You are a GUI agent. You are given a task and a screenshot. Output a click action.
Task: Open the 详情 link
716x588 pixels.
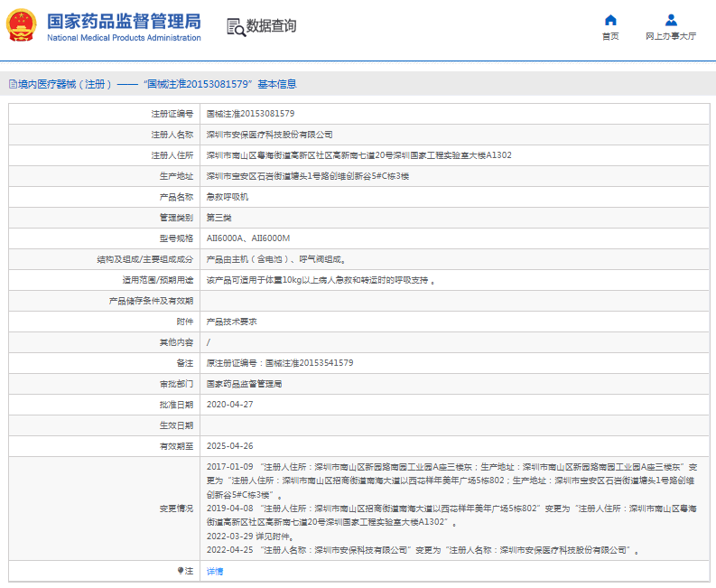[215, 571]
